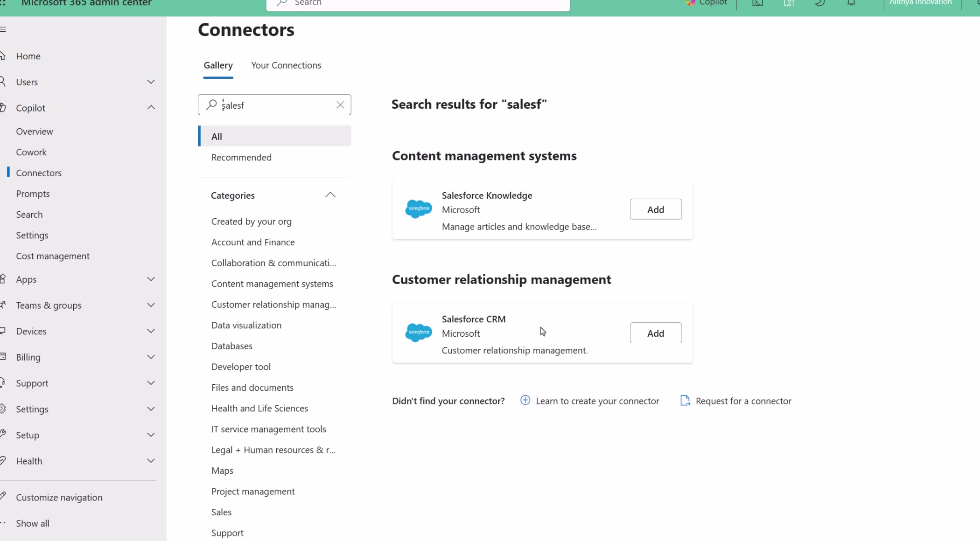Screen dimensions: 980x541
Task: Filter by Files and documents category
Action: (252, 388)
